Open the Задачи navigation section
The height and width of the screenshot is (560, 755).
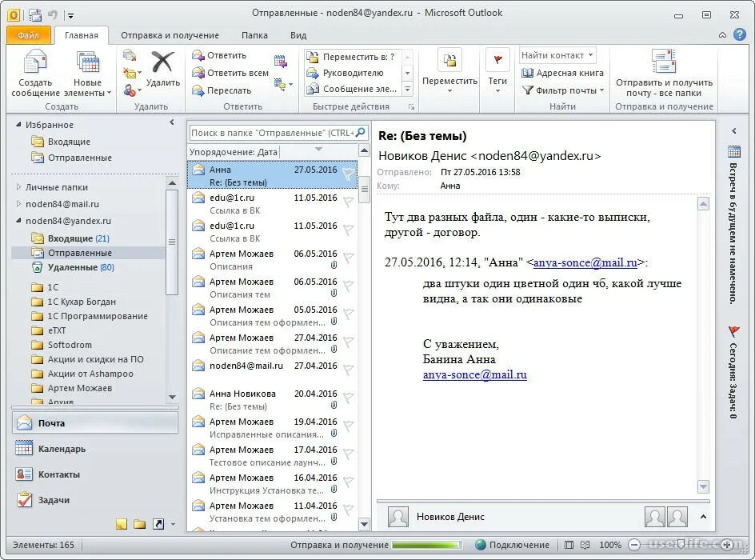[x=95, y=500]
